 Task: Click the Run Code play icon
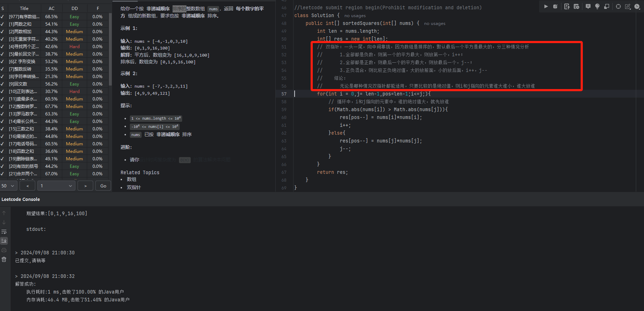coord(546,6)
